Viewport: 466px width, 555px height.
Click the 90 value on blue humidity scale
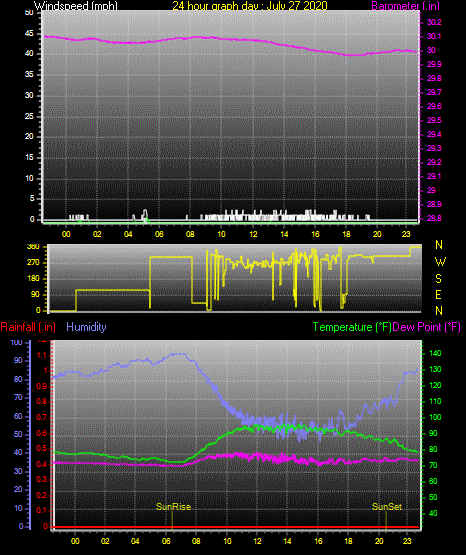pos(18,361)
